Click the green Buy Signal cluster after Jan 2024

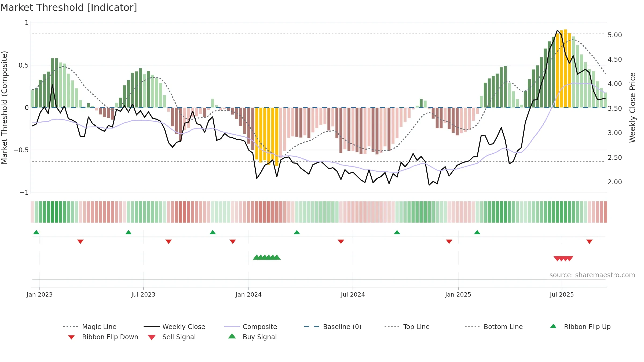click(x=267, y=257)
